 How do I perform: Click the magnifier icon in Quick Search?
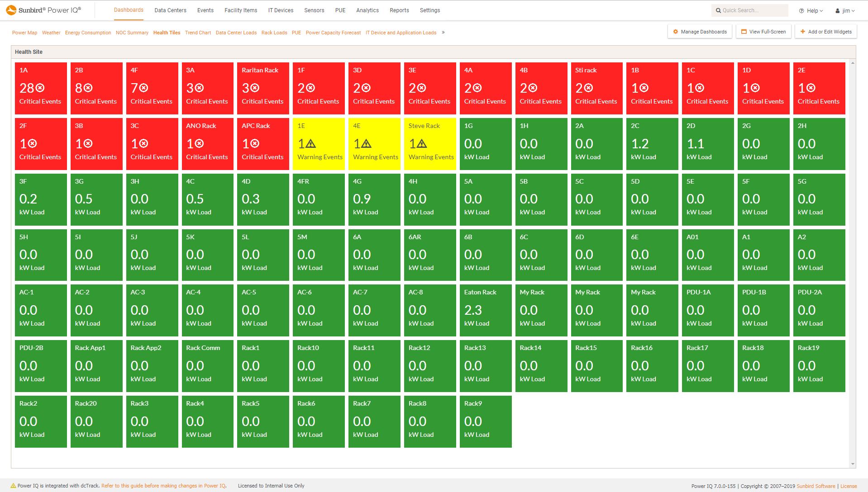click(719, 10)
